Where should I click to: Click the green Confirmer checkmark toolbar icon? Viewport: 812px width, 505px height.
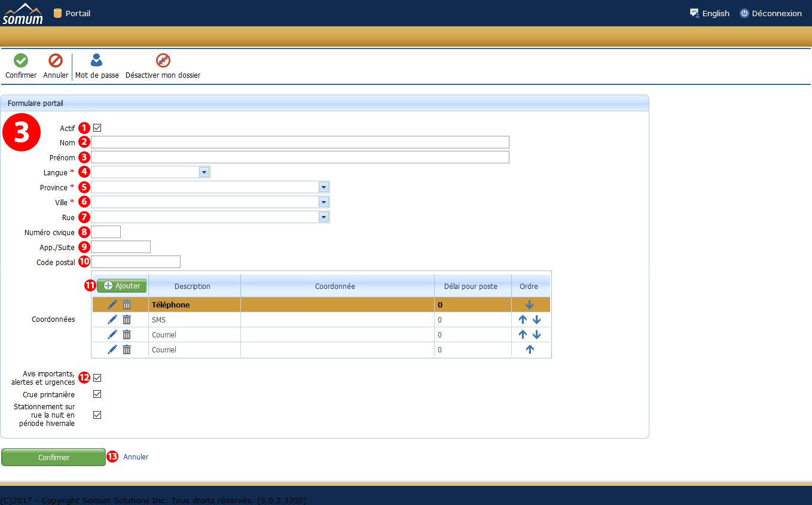21,60
